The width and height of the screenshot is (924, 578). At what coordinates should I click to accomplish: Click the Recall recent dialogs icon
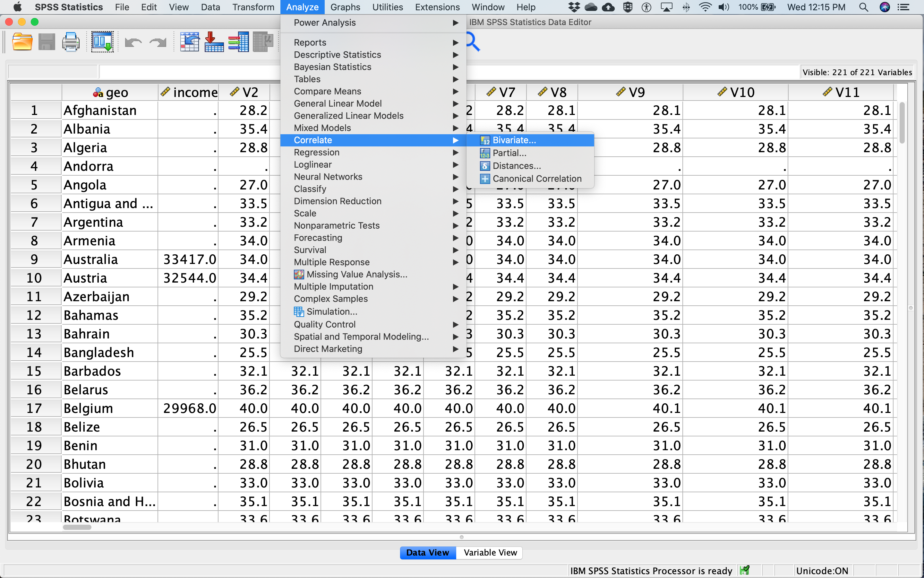coord(102,42)
